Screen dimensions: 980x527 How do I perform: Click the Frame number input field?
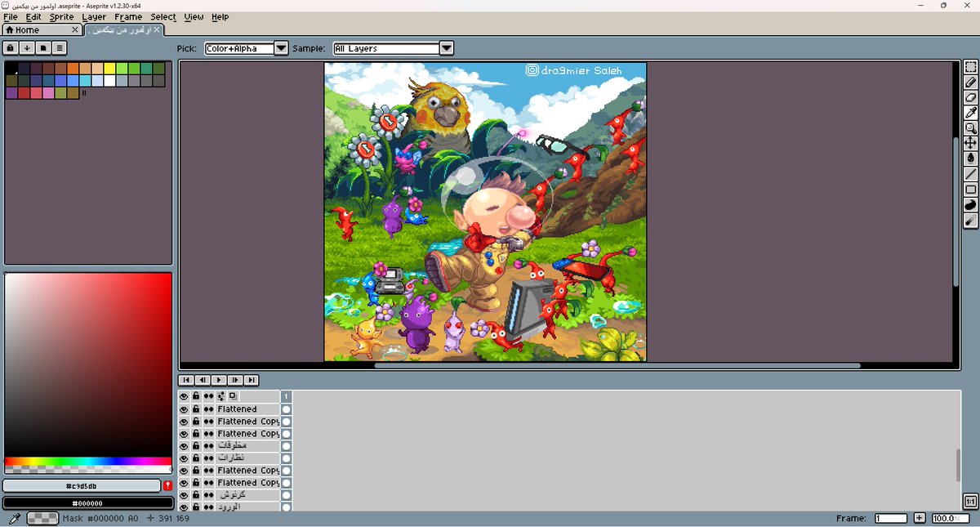891,518
